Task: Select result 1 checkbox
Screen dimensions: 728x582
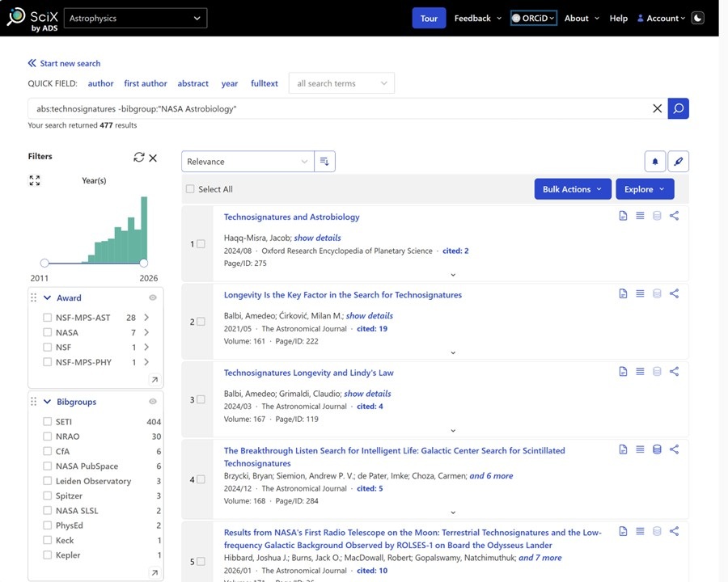Action: click(x=201, y=243)
